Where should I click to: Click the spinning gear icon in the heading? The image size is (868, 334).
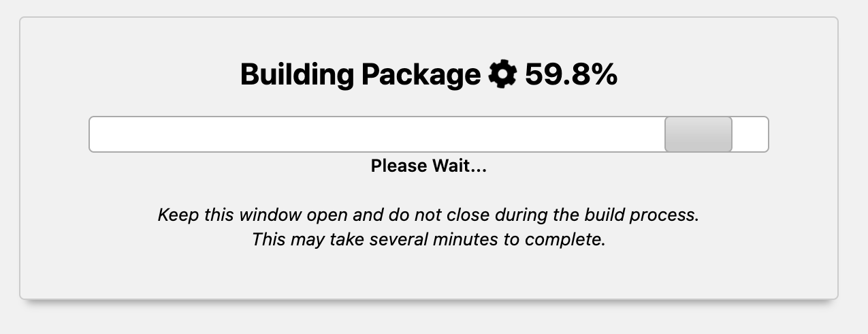pyautogui.click(x=503, y=74)
